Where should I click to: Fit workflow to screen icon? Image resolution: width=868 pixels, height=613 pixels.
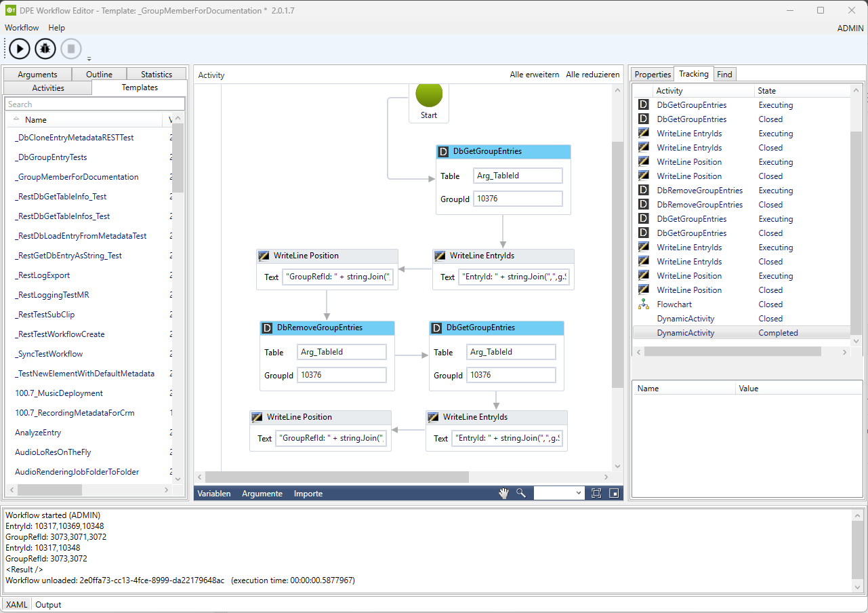point(596,493)
